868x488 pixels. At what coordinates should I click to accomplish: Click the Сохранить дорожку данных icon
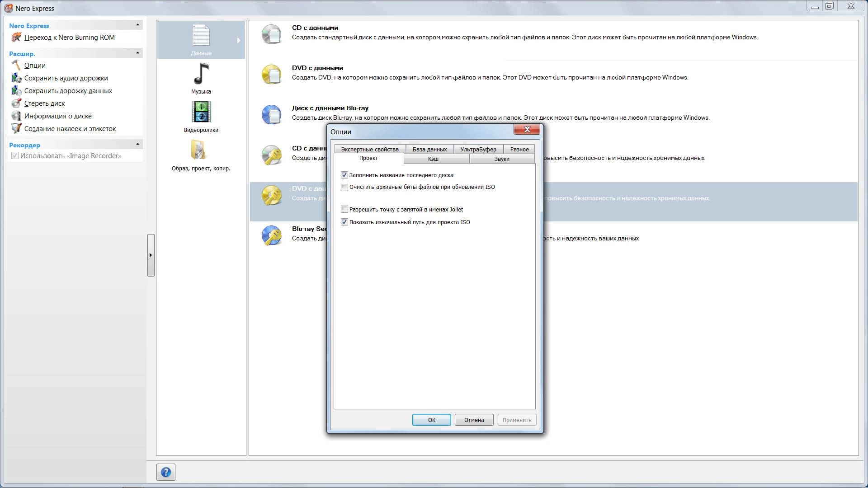coord(16,91)
